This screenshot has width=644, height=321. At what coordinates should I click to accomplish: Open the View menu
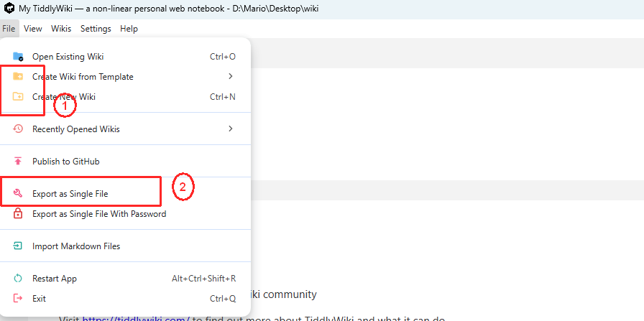pos(33,29)
